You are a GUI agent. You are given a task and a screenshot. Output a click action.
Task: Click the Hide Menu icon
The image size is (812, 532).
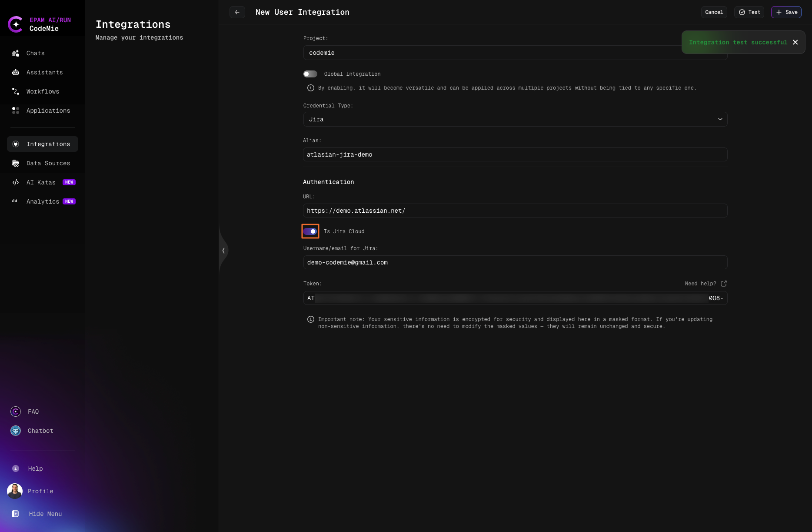pos(16,514)
